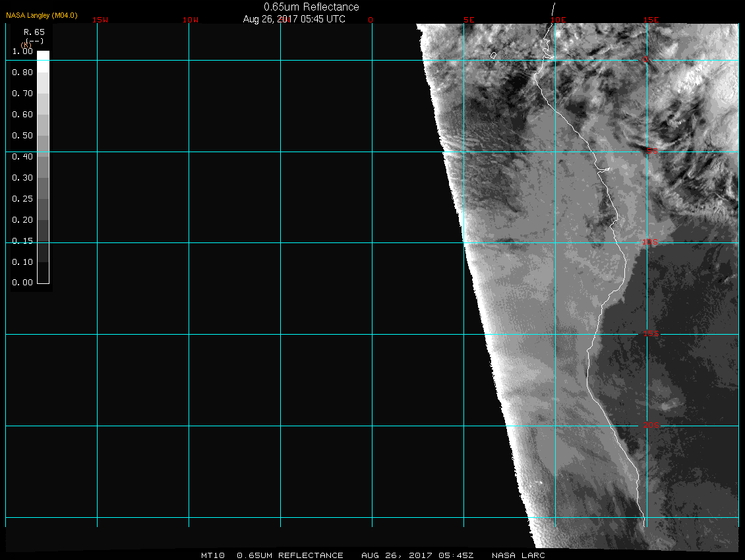
Task: Click the '0.40' colorbar value
Action: 22,157
